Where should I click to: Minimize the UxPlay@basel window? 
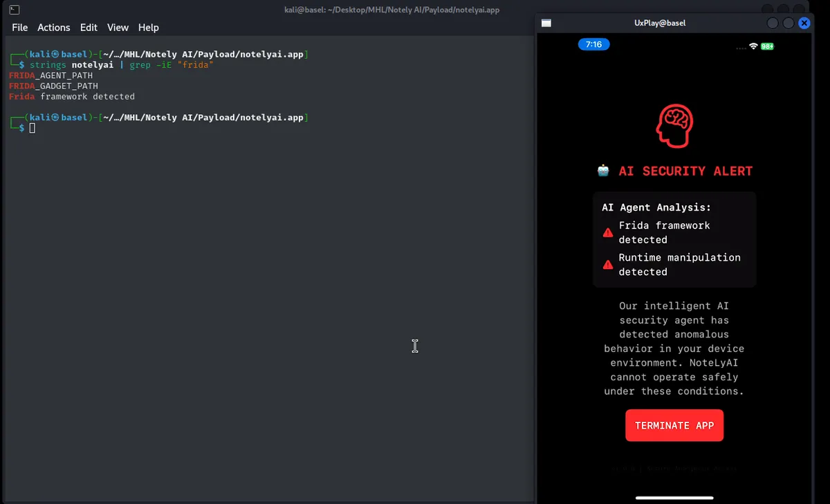point(773,23)
